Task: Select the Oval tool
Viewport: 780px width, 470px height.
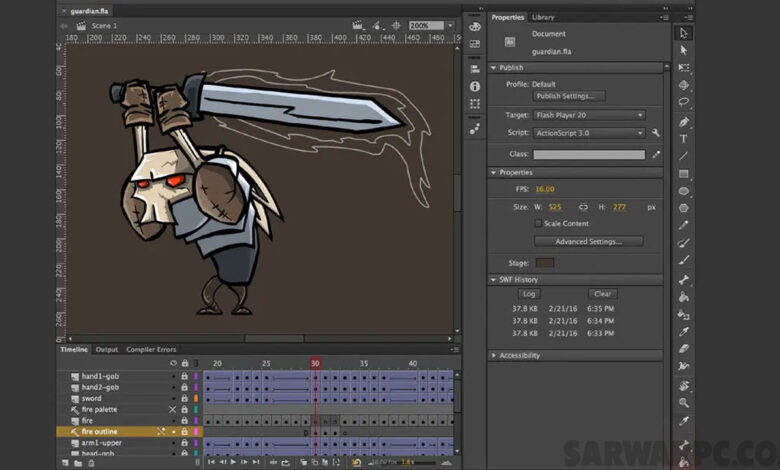Action: (684, 191)
